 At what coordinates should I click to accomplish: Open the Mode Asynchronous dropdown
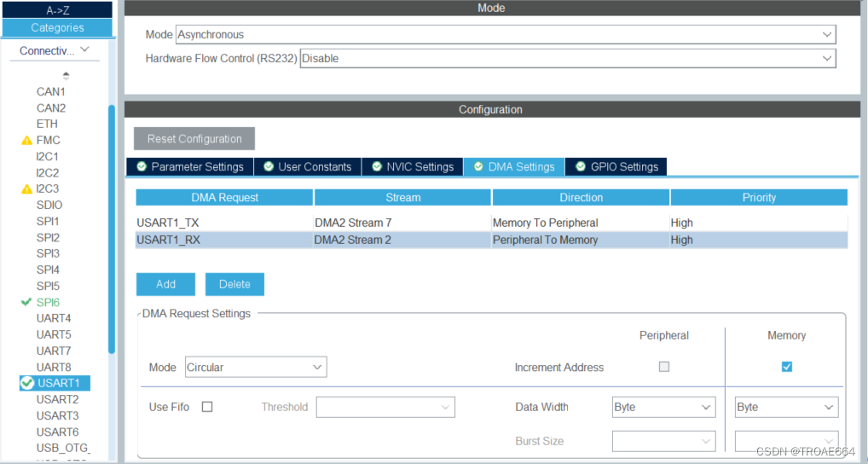click(x=506, y=34)
